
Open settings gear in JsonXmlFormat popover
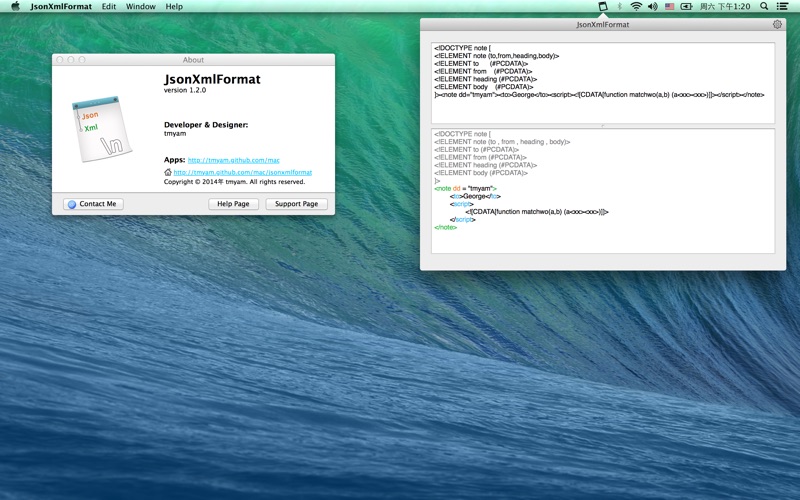(x=777, y=24)
